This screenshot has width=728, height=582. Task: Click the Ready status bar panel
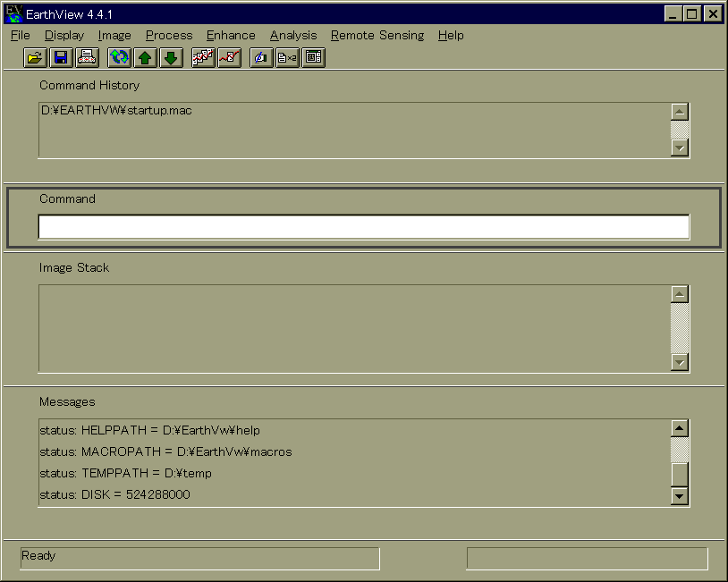[200, 559]
